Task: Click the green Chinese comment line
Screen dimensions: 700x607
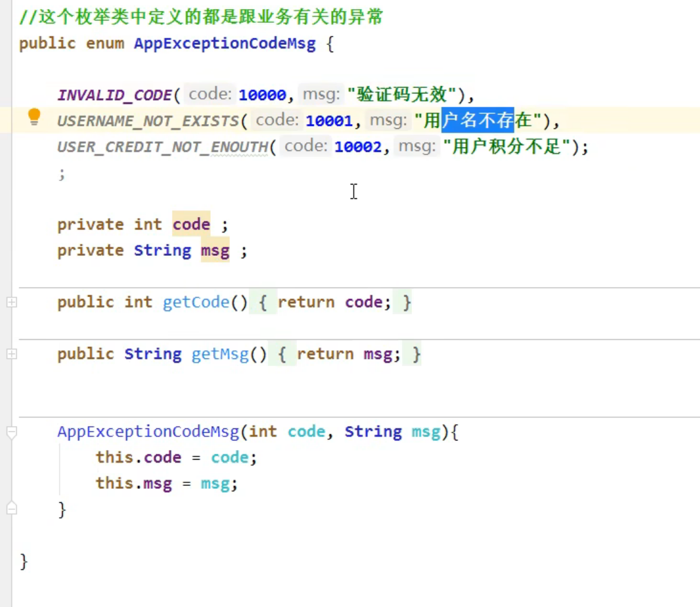Action: click(x=201, y=17)
